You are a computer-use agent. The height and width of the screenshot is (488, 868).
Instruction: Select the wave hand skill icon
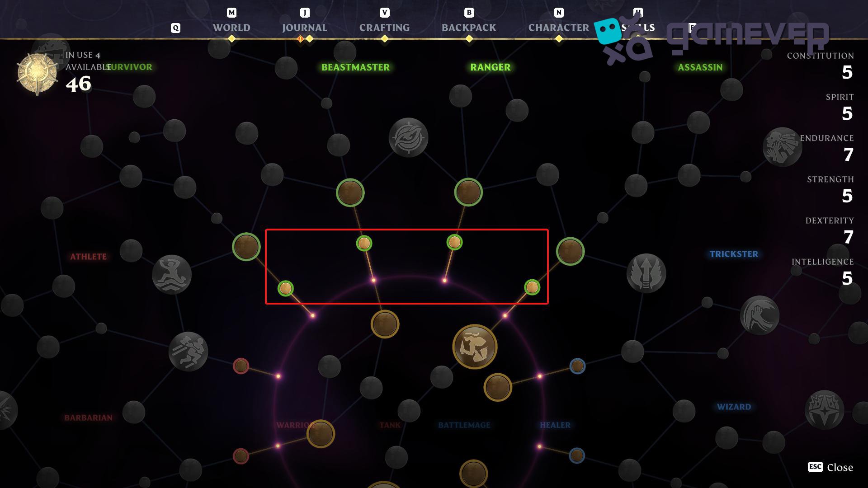[x=759, y=315]
